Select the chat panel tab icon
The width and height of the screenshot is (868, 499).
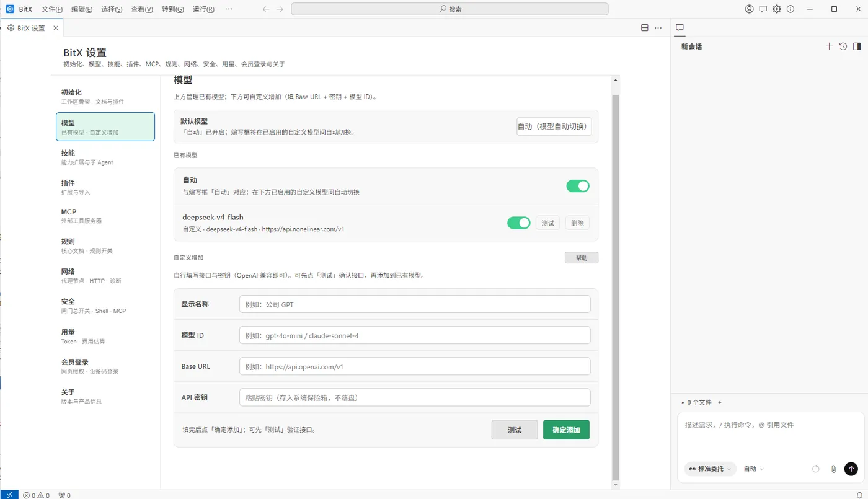[680, 28]
